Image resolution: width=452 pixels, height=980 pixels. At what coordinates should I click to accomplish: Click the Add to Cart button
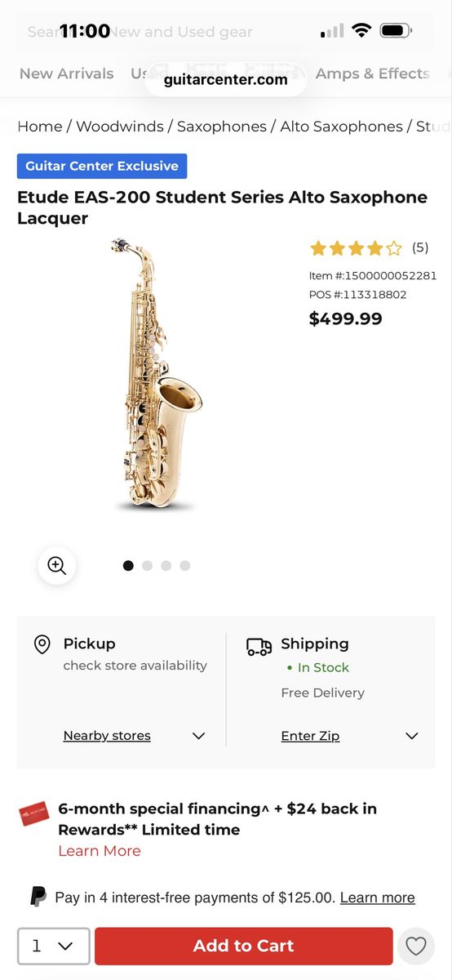[243, 946]
